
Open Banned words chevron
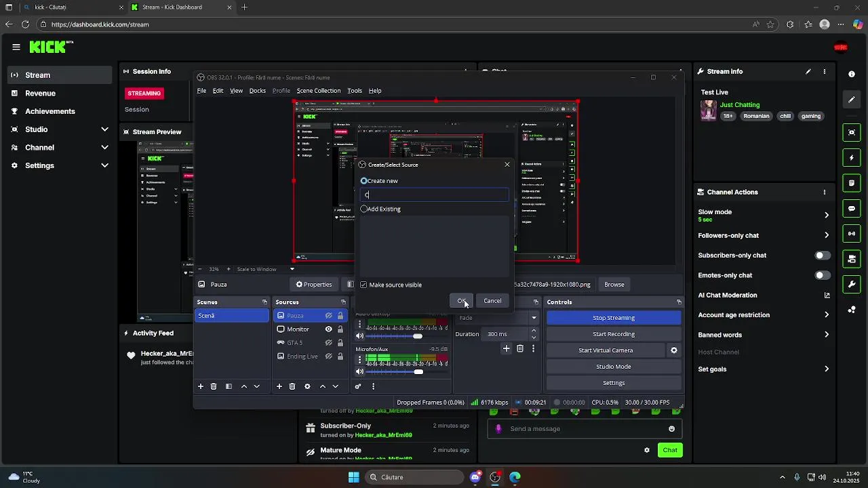pos(827,335)
